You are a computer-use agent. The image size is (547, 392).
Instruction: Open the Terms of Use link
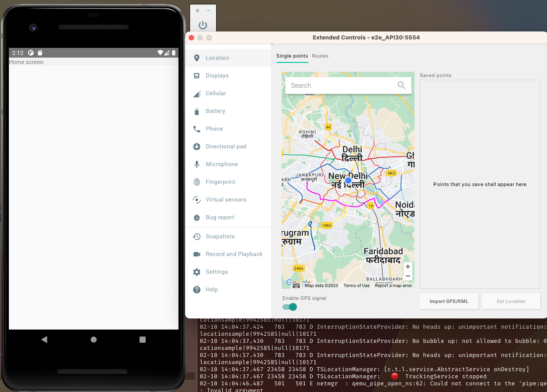click(x=356, y=285)
